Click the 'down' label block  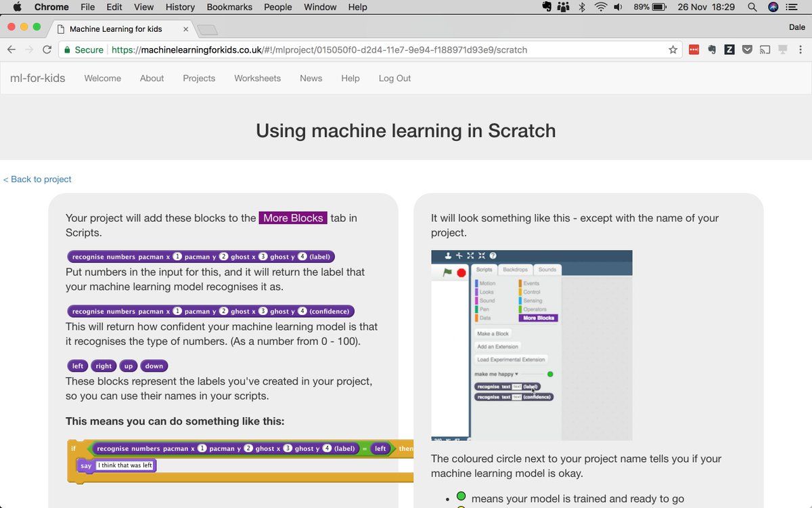pyautogui.click(x=154, y=366)
